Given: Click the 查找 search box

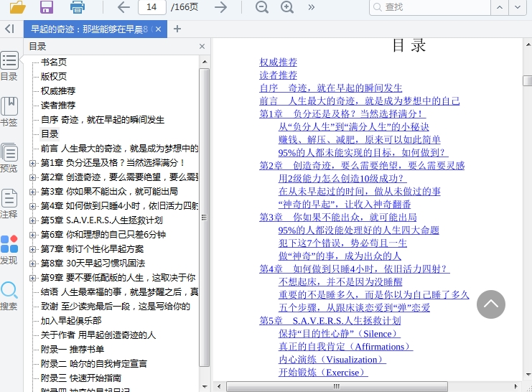Looking at the screenshot, I should [x=430, y=6].
